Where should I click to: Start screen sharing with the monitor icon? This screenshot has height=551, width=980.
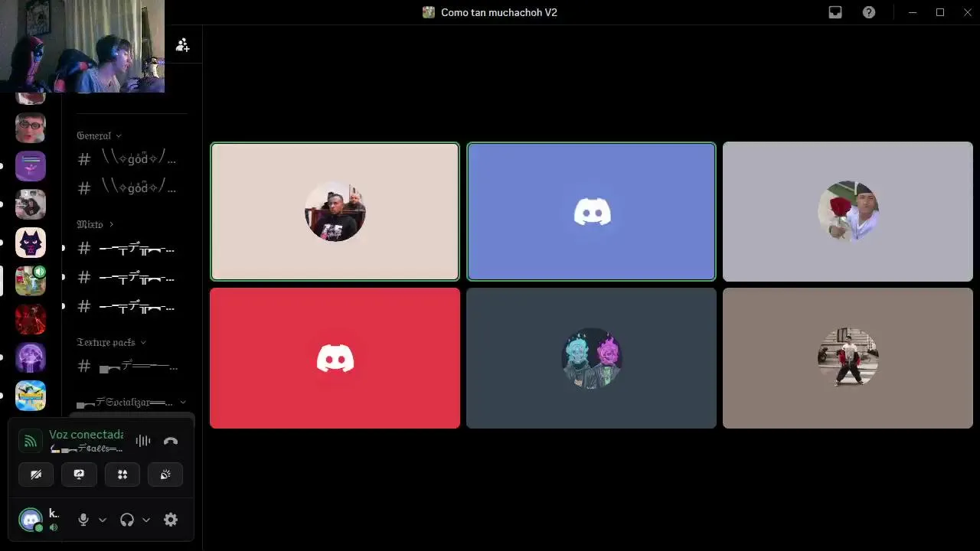click(79, 474)
